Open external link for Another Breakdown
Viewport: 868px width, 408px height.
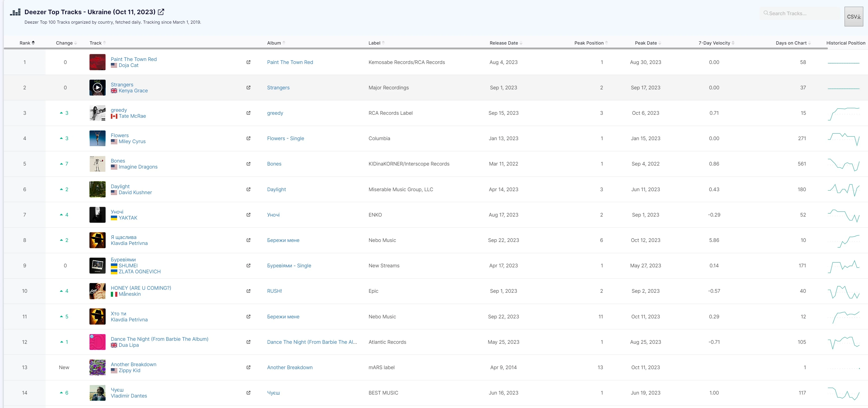click(x=248, y=367)
